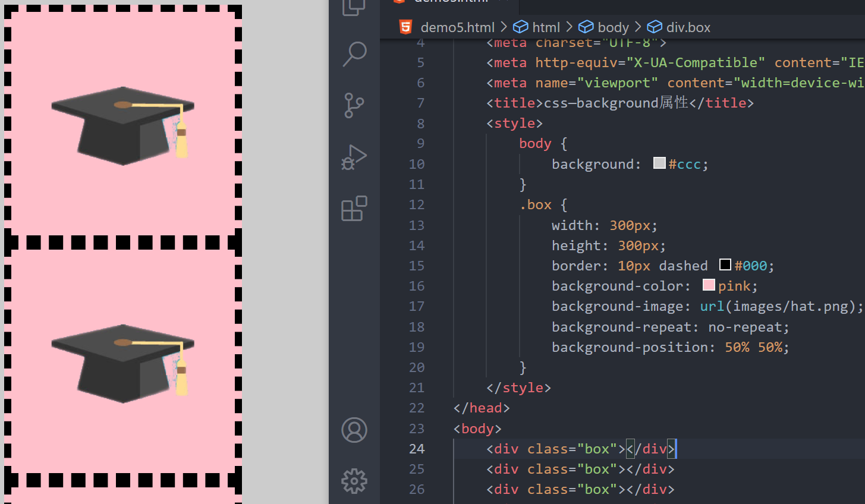The height and width of the screenshot is (504, 865).
Task: Select the Source Control icon
Action: [354, 105]
